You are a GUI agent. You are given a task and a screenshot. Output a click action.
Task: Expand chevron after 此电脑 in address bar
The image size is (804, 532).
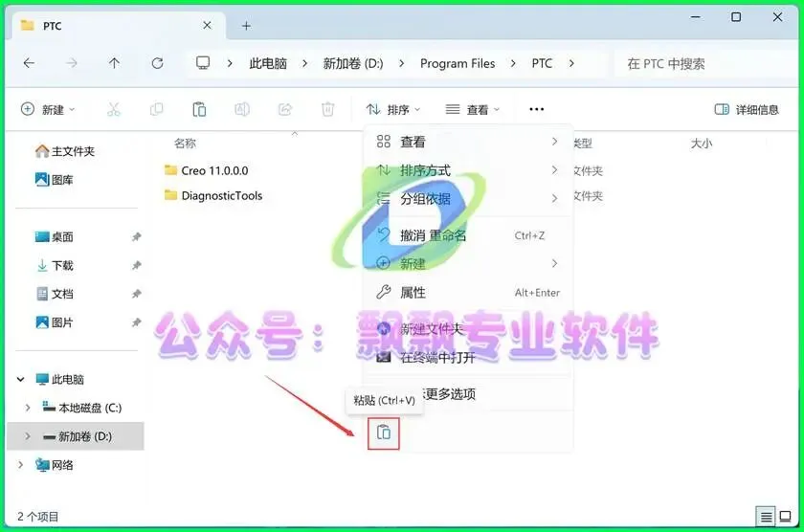[x=305, y=63]
